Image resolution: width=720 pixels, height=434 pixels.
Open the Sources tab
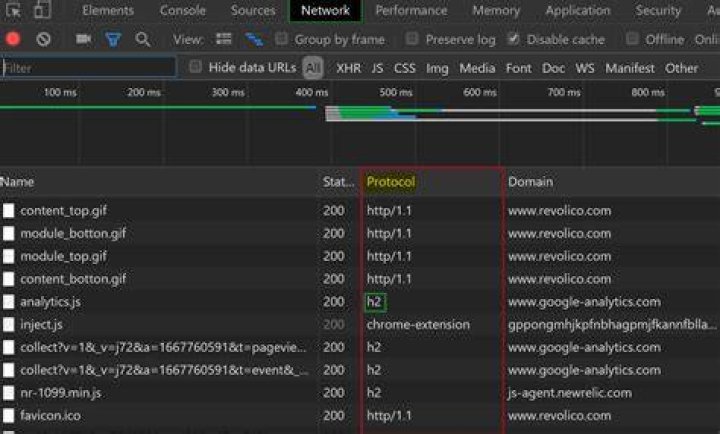pos(253,10)
